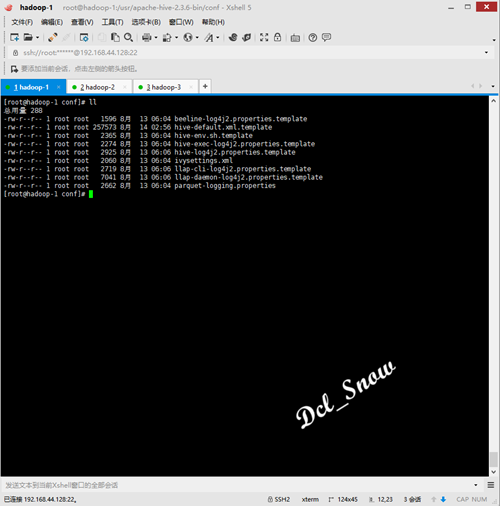This screenshot has height=506, width=500.
Task: Toggle full screen mode icon
Action: click(264, 37)
